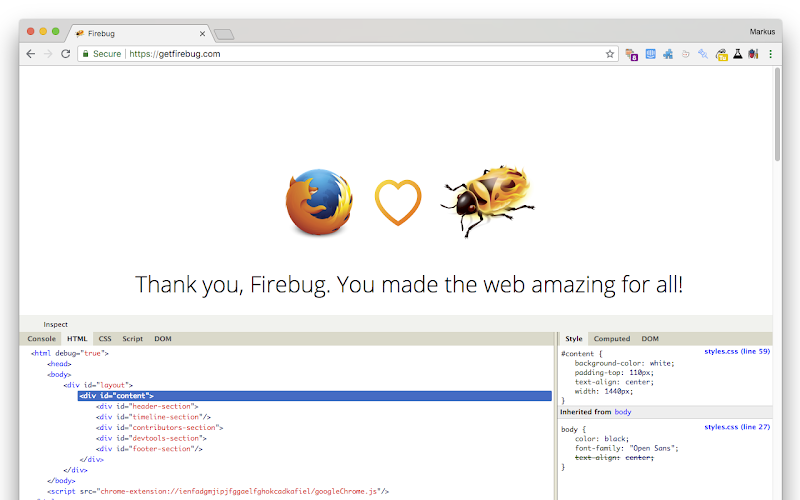Go back with the browser back arrow

tap(31, 54)
